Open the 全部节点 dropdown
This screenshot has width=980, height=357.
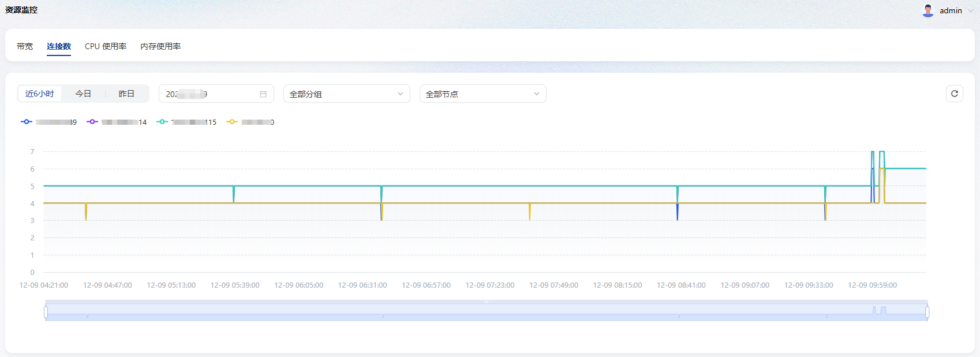(x=482, y=94)
